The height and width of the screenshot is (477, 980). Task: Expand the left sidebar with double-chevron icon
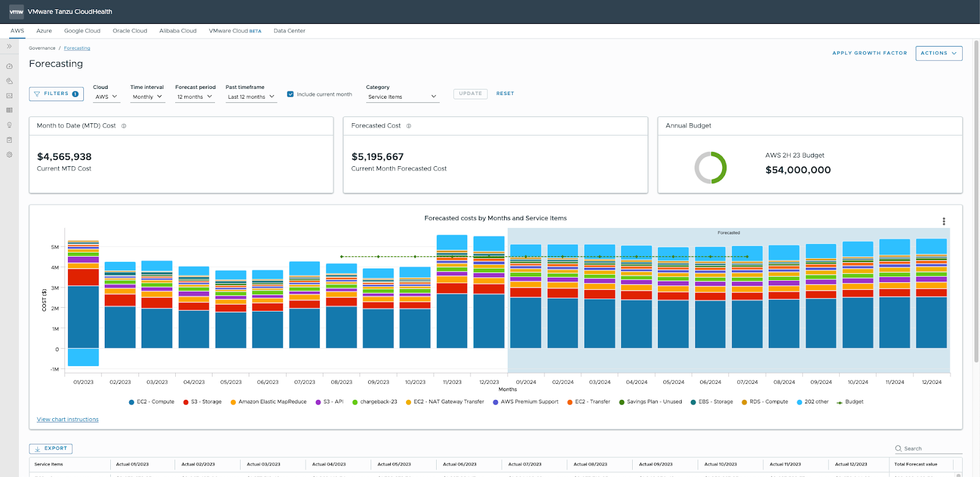coord(9,47)
